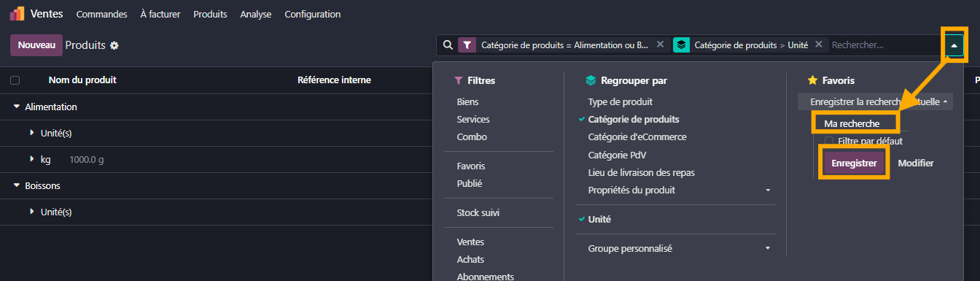
Task: Group by Catégorie d'eCommerce
Action: click(x=637, y=137)
